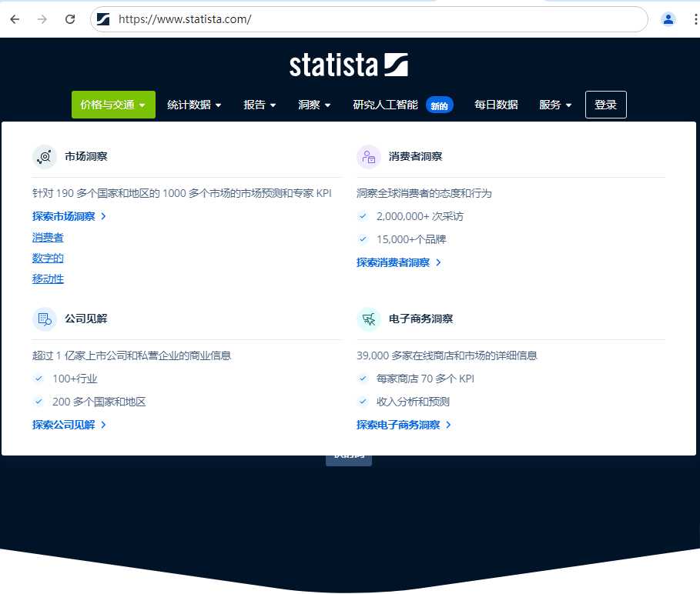700x594 pixels.
Task: Follow the 探索电子商务洞察 link
Action: click(x=404, y=425)
